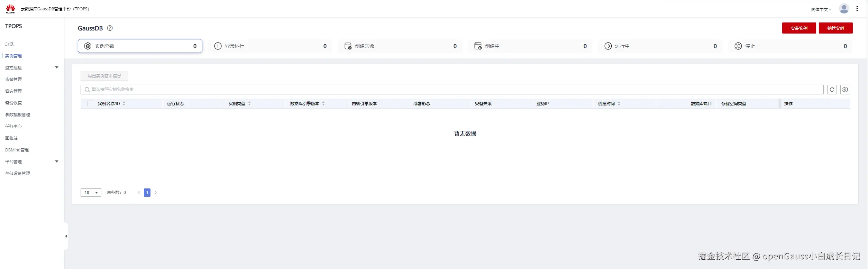Go to previous page arrow
This screenshot has height=269, width=868.
(x=139, y=193)
